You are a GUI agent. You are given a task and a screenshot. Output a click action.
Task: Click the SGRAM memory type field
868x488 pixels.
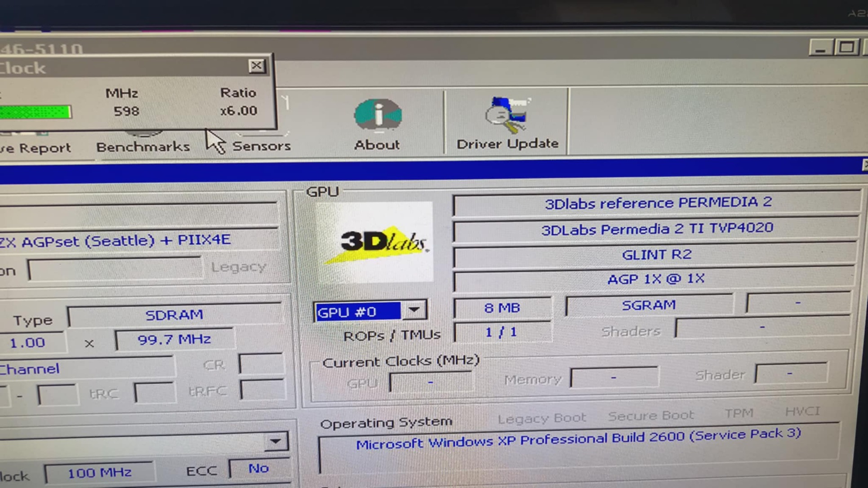click(648, 306)
